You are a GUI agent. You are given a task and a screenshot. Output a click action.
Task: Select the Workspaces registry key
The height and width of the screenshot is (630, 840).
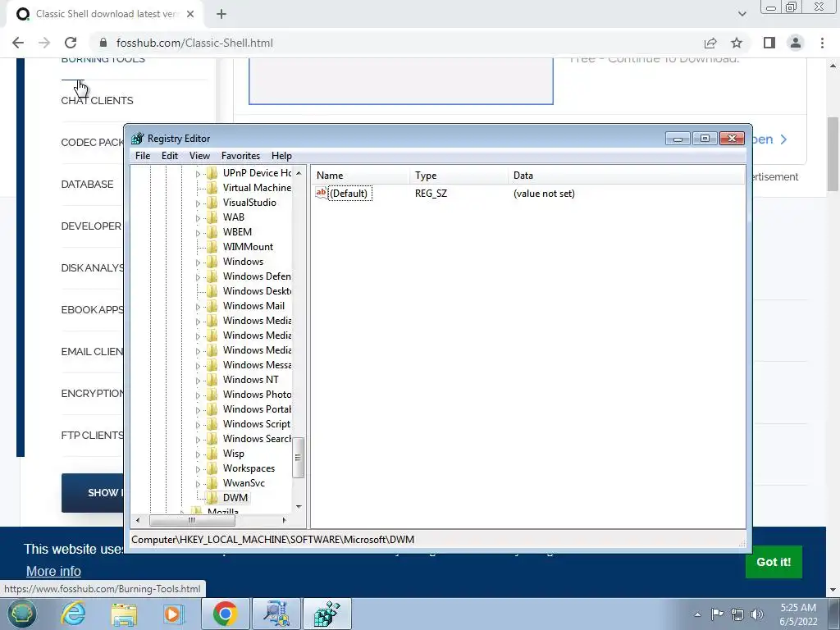pos(249,468)
